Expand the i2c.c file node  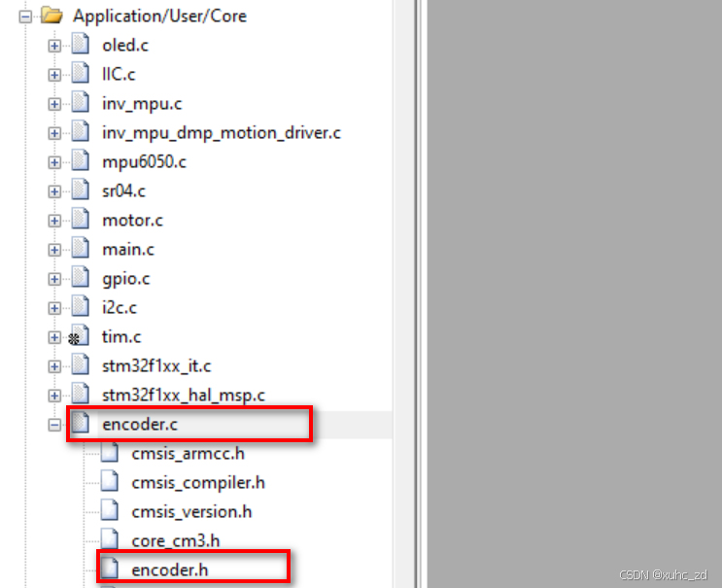tap(54, 308)
